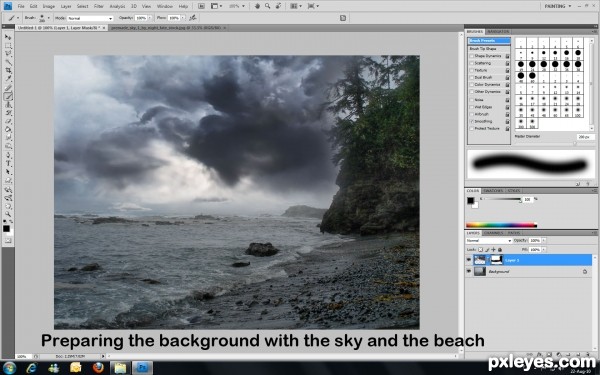Select Brush Presets in the Brushes panel
Viewport: 600px width, 375px height.
pos(489,41)
